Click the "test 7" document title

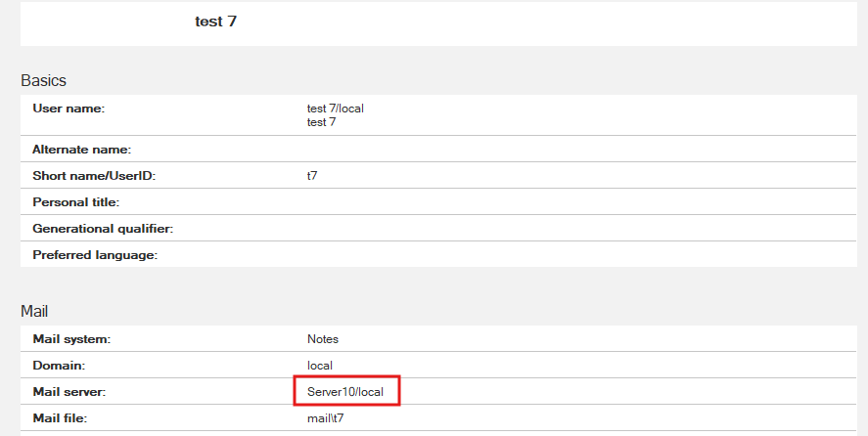click(215, 22)
